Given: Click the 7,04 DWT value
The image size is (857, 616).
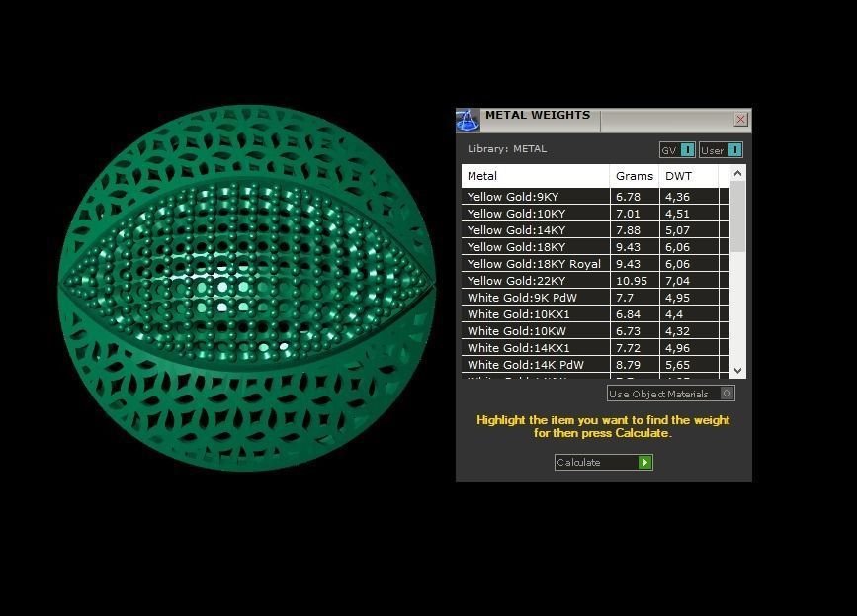Looking at the screenshot, I should (x=677, y=281).
